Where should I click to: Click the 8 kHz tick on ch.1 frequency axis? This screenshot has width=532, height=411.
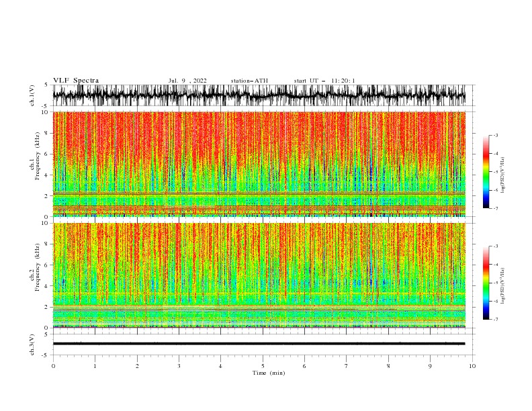(47, 133)
